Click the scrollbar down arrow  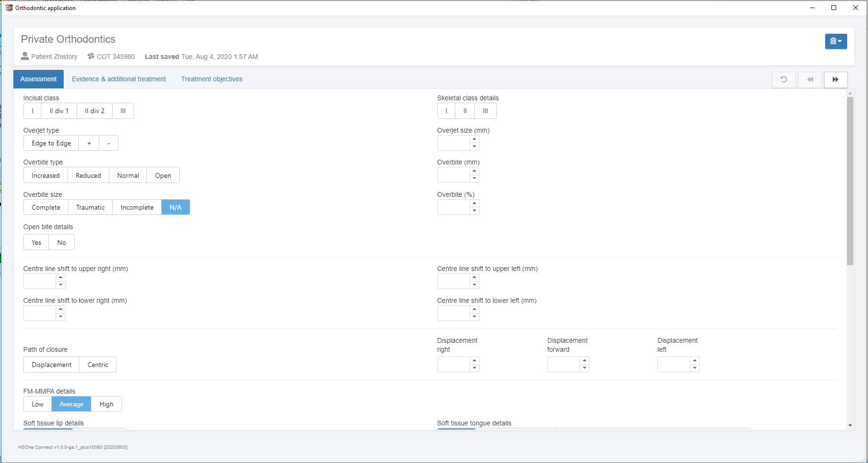[850, 425]
